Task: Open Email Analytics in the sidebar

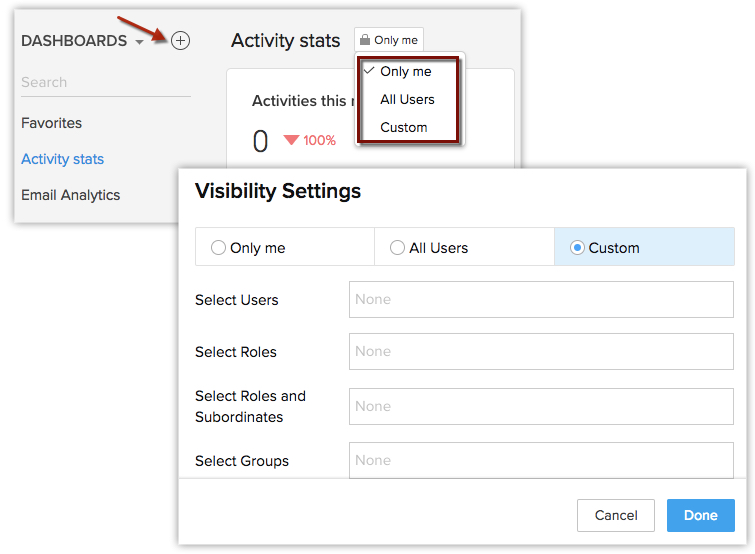Action: (x=71, y=195)
